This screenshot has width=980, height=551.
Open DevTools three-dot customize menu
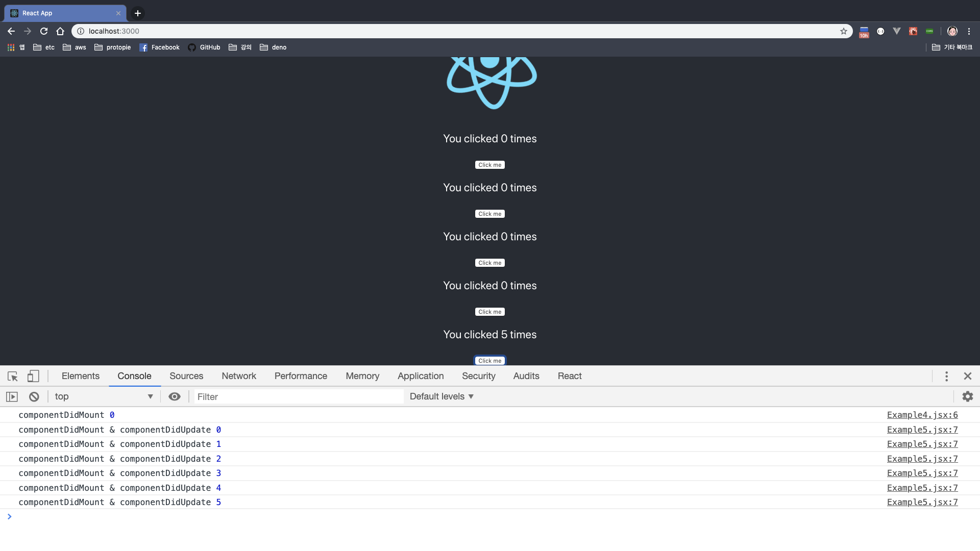[946, 377]
